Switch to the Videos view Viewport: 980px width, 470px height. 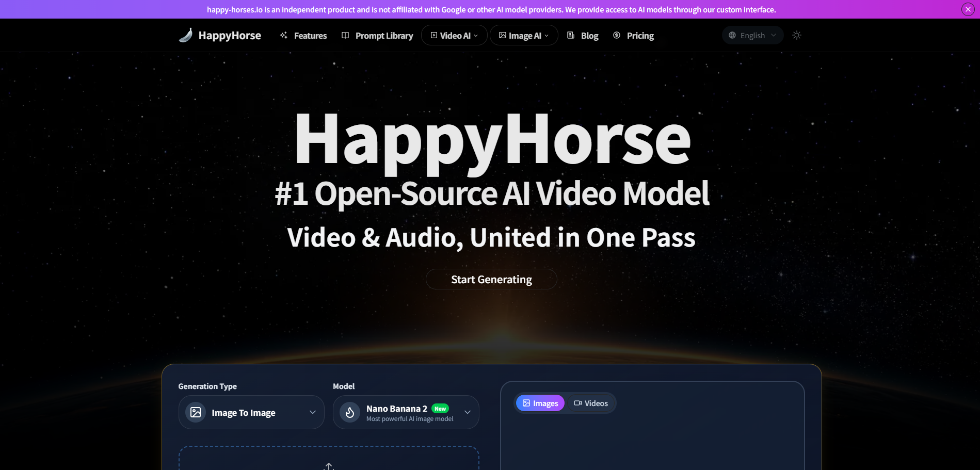[591, 403]
